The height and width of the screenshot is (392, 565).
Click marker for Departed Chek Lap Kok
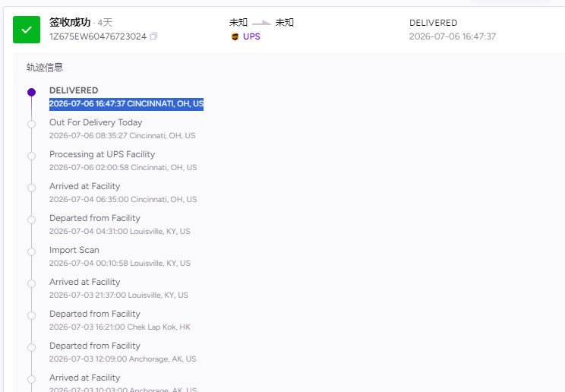pos(32,315)
